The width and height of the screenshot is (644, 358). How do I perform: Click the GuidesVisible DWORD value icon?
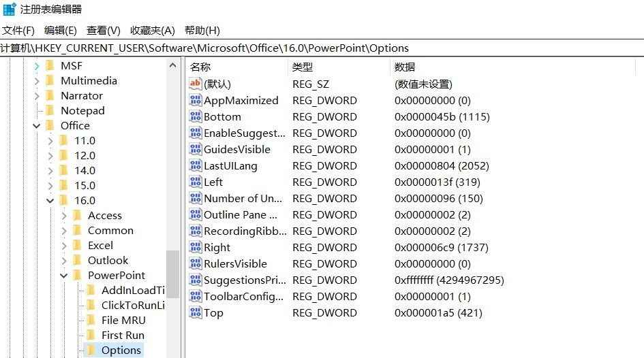pyautogui.click(x=195, y=149)
